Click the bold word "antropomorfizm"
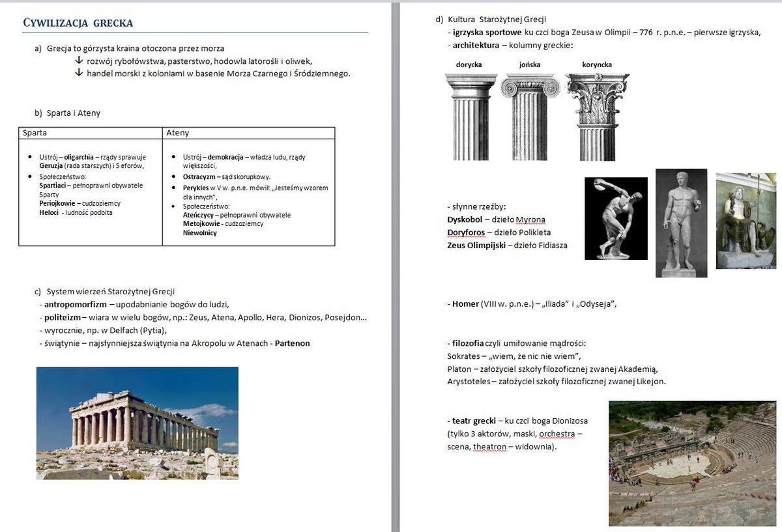The image size is (782, 532). pos(76,304)
